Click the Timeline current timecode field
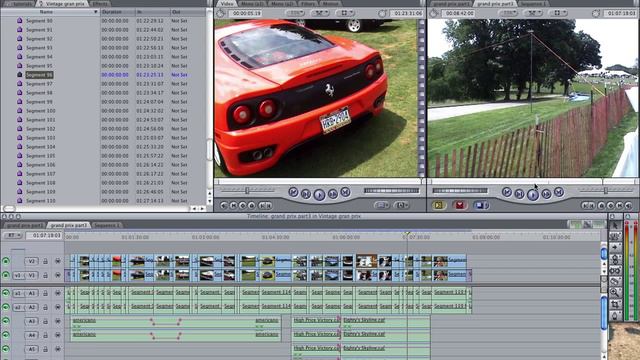The height and width of the screenshot is (360, 640). [44, 236]
